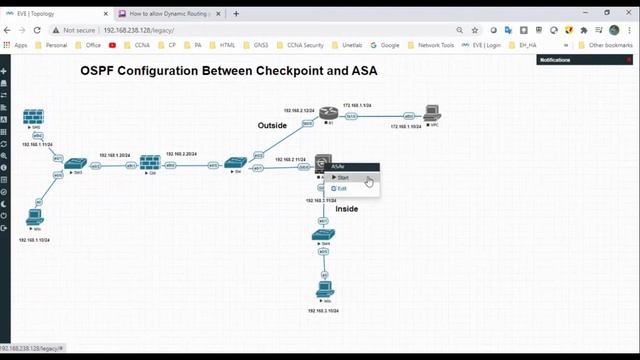Log out using the sidebar logout icon
This screenshot has height=360, width=640.
[x=4, y=228]
